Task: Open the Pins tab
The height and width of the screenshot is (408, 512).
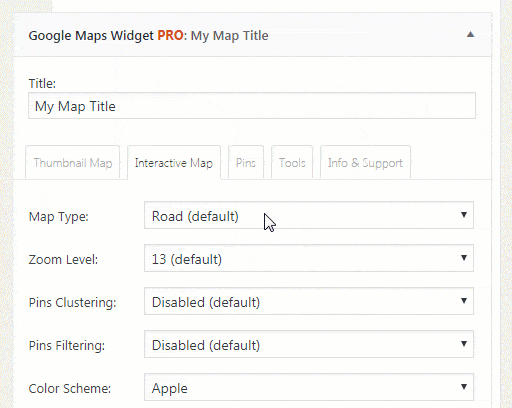Action: 246,162
